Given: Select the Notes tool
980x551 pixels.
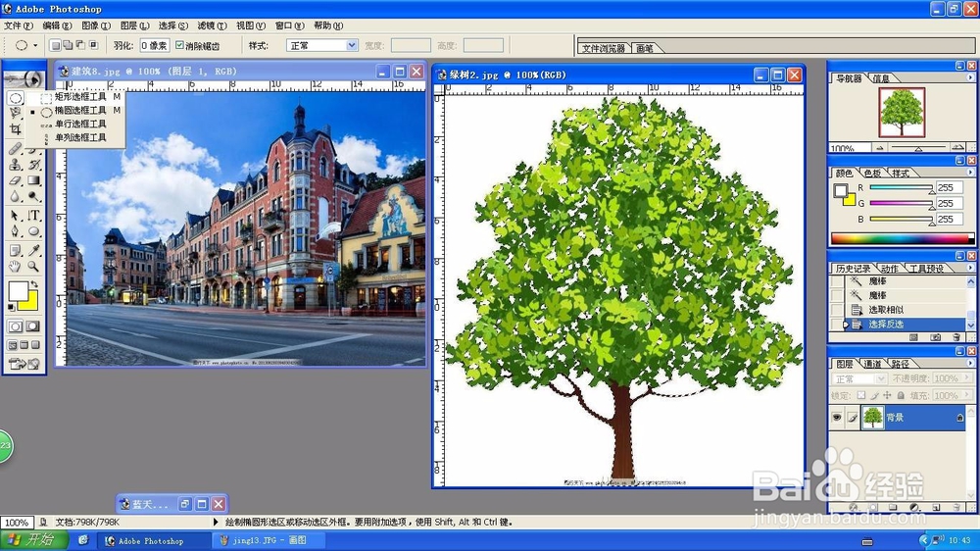Looking at the screenshot, I should point(15,250).
